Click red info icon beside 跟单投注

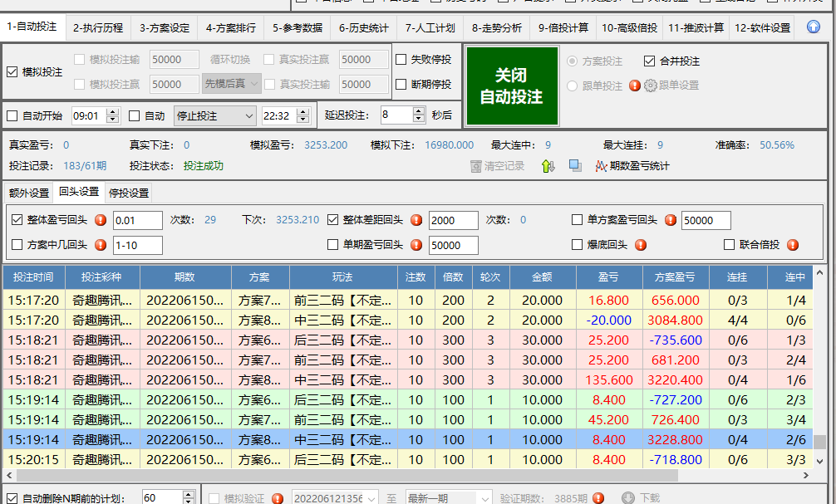point(634,86)
